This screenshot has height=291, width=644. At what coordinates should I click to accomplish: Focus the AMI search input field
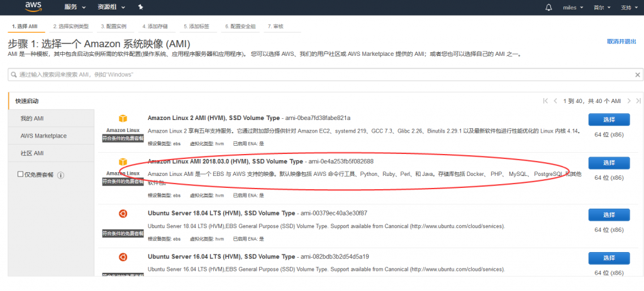(x=325, y=75)
